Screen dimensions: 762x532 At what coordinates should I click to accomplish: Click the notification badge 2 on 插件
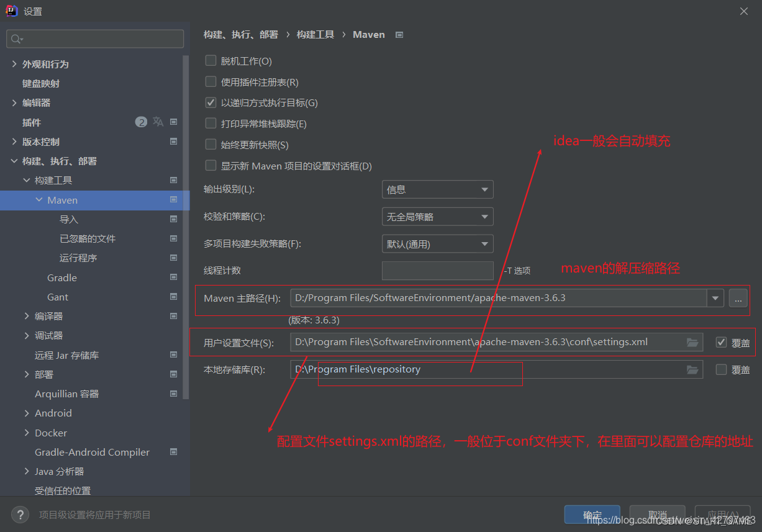(x=141, y=122)
